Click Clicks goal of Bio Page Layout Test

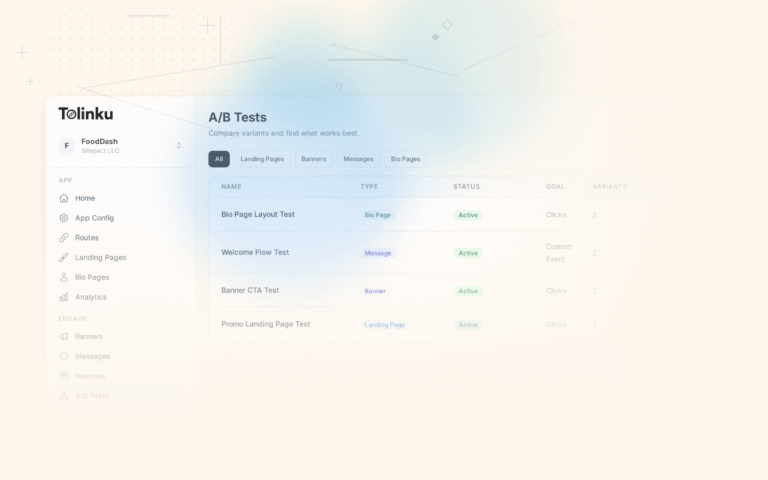[556, 215]
